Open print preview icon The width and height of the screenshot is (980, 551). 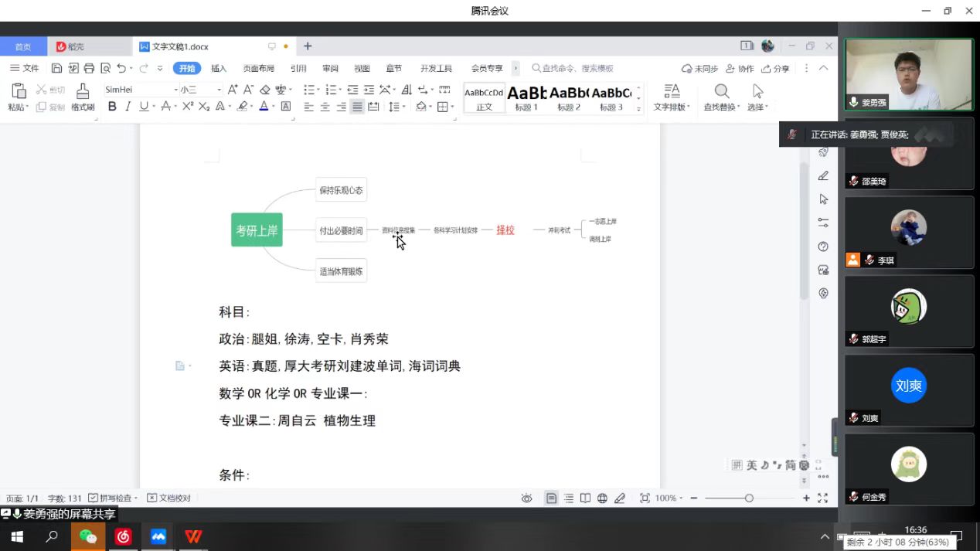[x=105, y=68]
